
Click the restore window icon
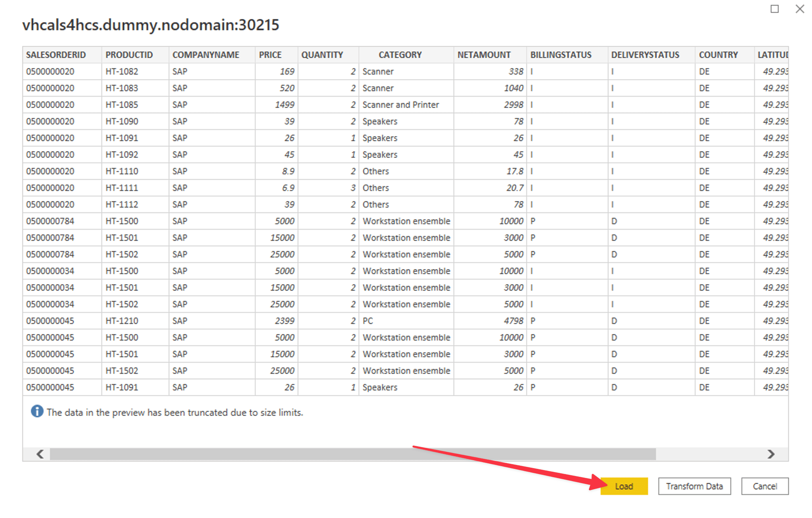(774, 9)
